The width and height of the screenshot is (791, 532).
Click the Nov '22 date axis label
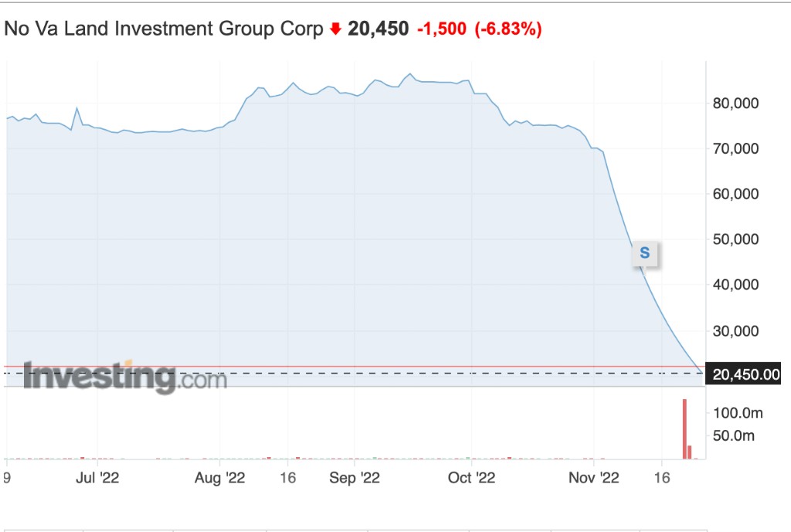point(595,478)
